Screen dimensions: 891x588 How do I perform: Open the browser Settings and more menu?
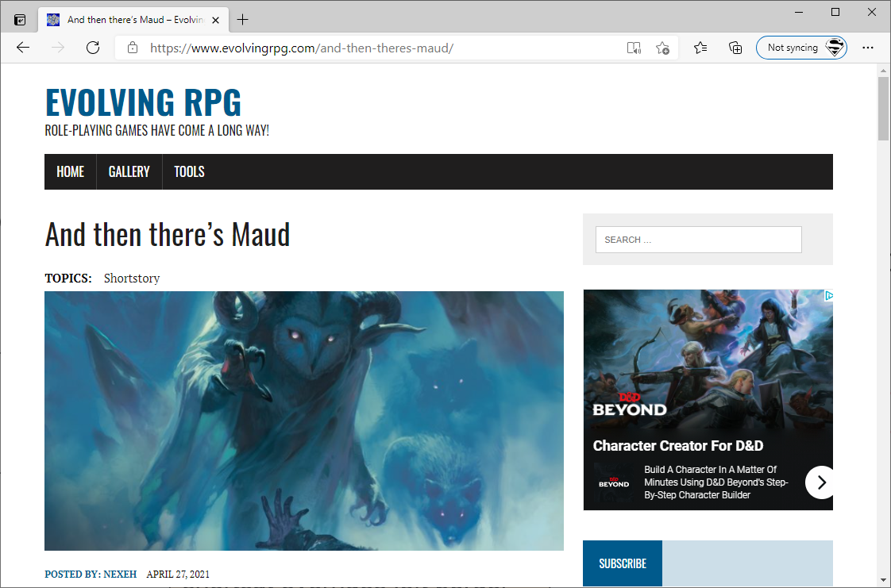[868, 48]
